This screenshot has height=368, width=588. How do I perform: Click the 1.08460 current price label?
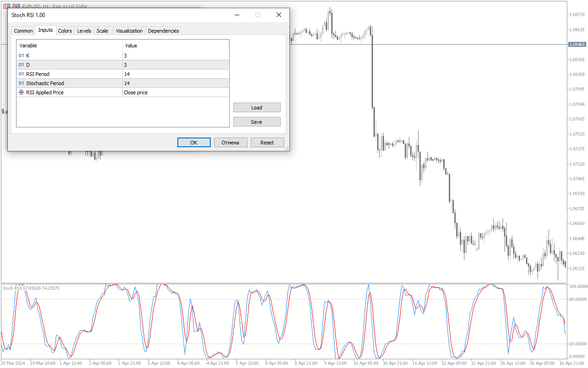pos(577,45)
